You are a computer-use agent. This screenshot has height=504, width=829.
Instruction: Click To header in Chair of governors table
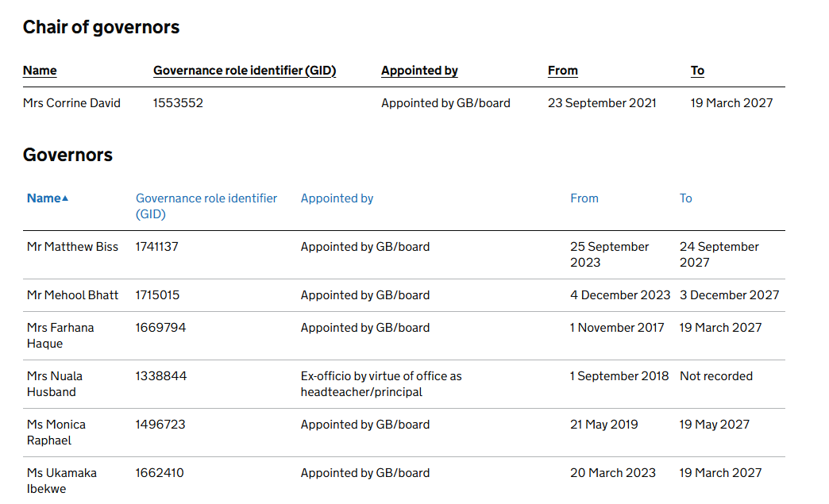pos(697,71)
